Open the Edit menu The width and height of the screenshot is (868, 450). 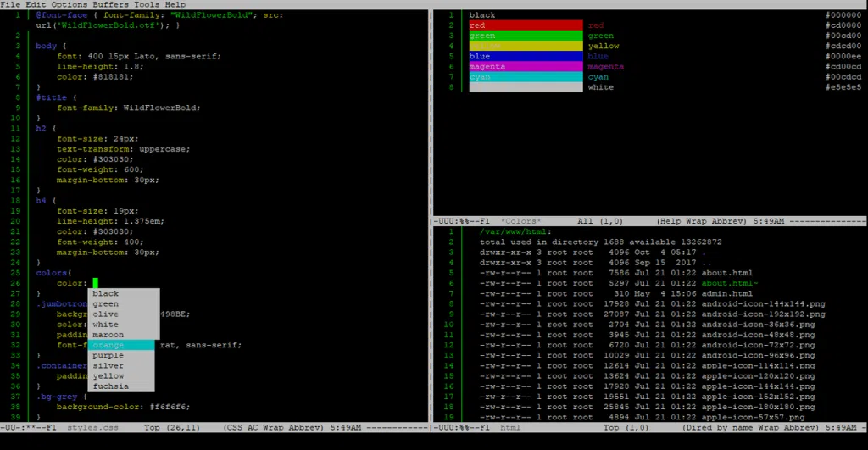coord(36,4)
